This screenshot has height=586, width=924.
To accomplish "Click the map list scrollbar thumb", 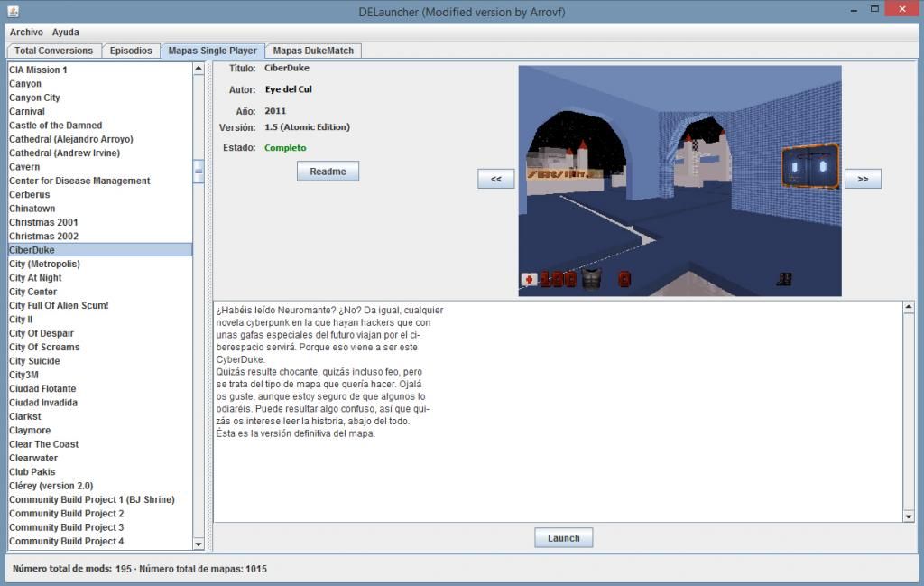I will click(199, 171).
